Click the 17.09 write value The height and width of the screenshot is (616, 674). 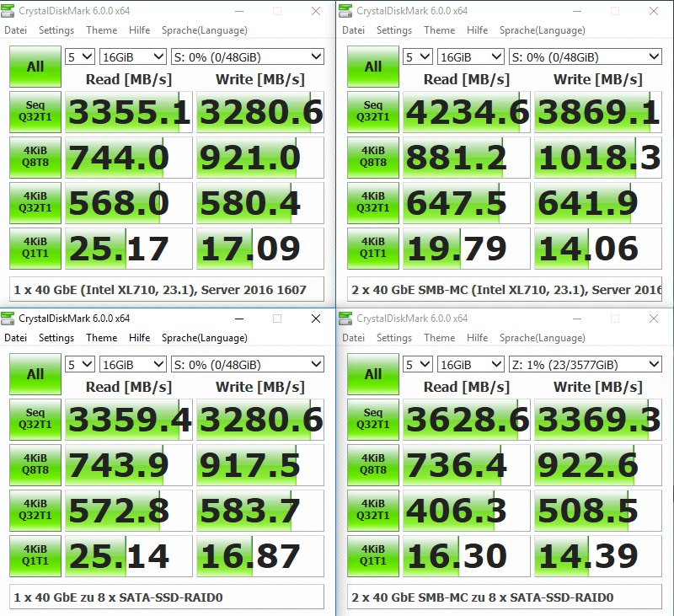coord(260,249)
